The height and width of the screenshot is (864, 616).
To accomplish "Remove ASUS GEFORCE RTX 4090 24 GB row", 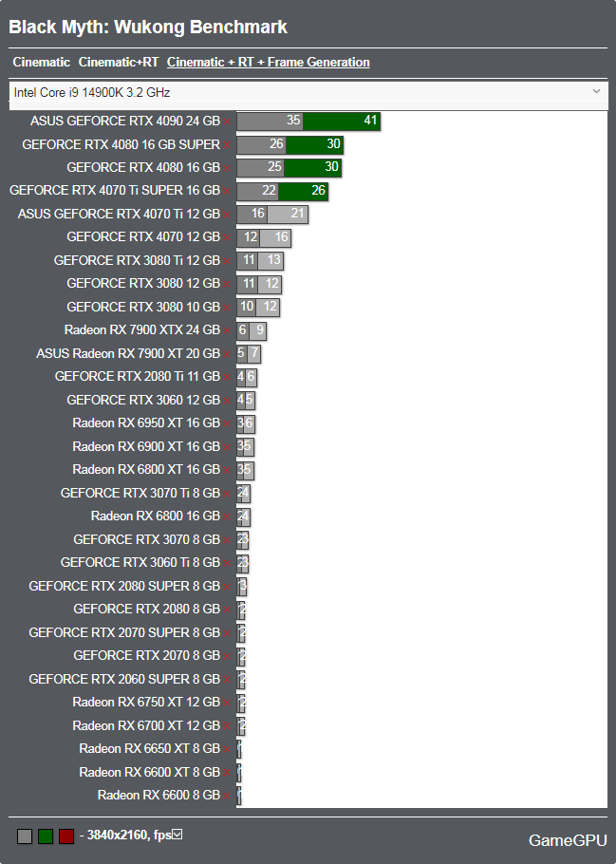I will 227,122.
